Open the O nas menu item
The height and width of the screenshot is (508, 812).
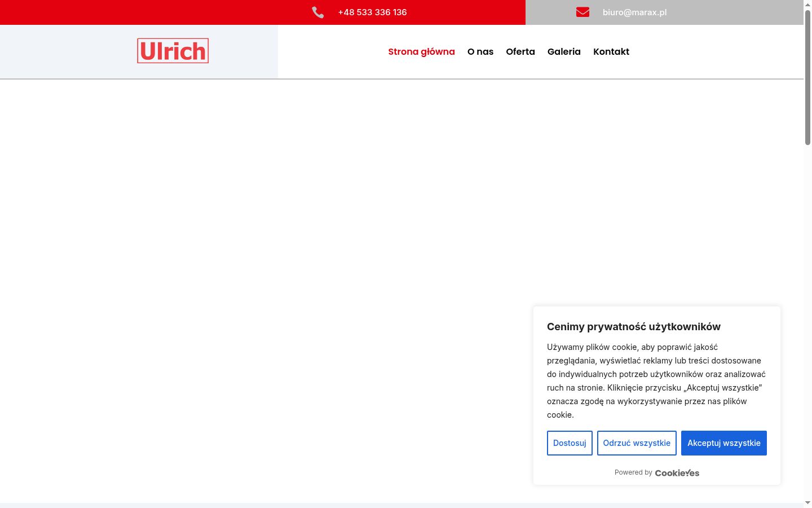click(480, 51)
